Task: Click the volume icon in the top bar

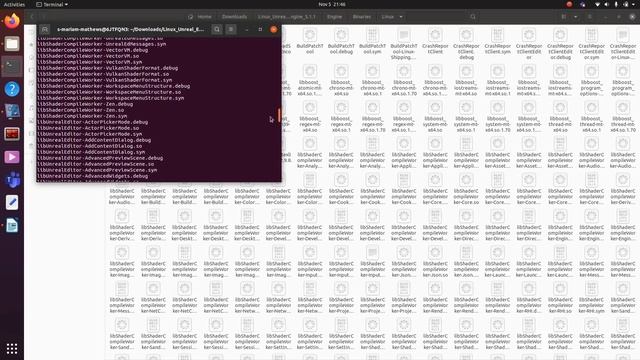Action: coord(607,4)
